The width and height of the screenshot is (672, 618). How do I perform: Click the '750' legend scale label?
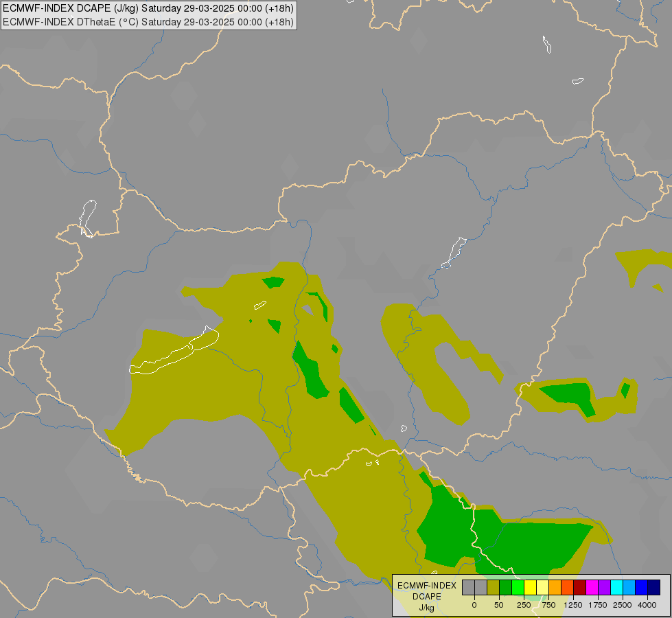548,605
